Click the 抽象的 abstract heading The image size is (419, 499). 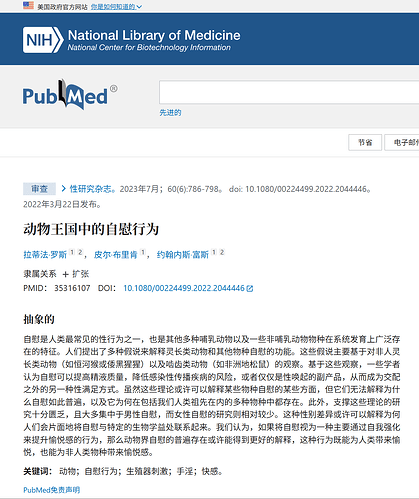(39, 319)
